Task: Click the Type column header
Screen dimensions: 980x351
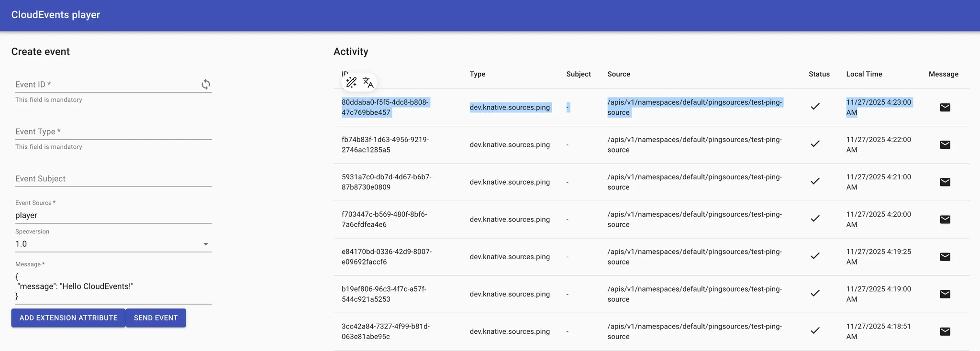Action: [x=477, y=74]
